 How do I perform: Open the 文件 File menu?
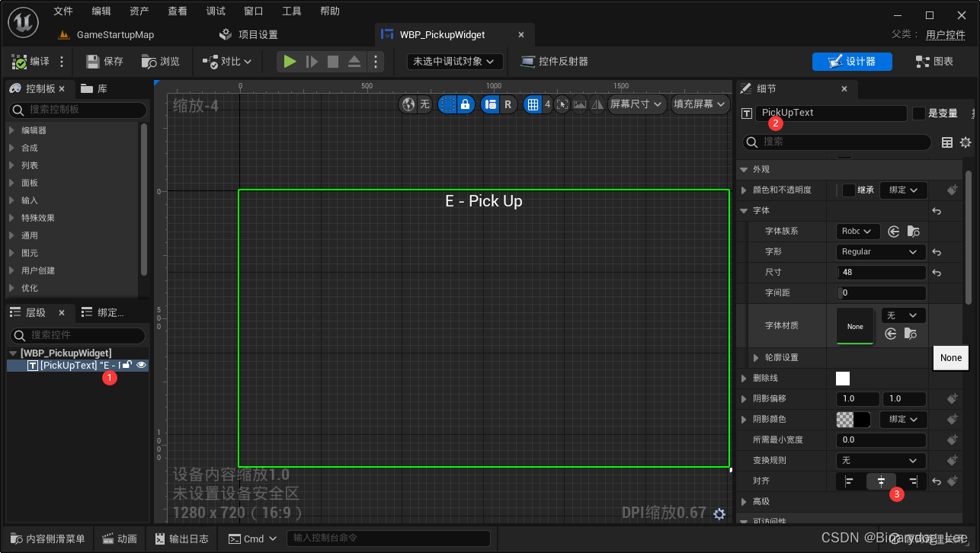[63, 11]
